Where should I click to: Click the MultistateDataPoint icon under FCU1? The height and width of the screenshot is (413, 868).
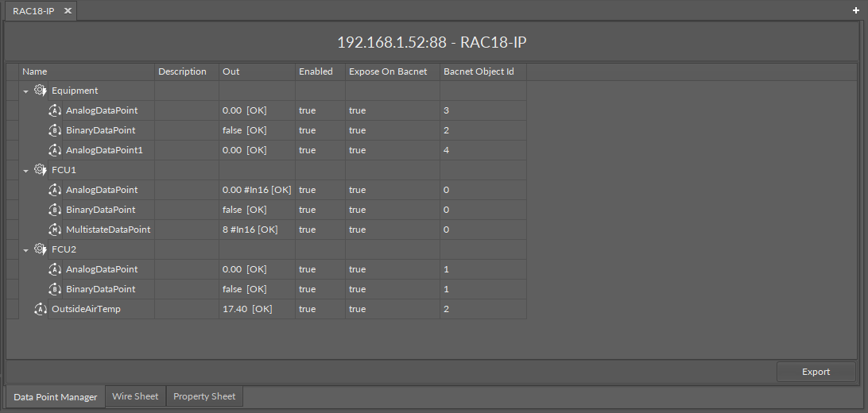click(x=55, y=230)
